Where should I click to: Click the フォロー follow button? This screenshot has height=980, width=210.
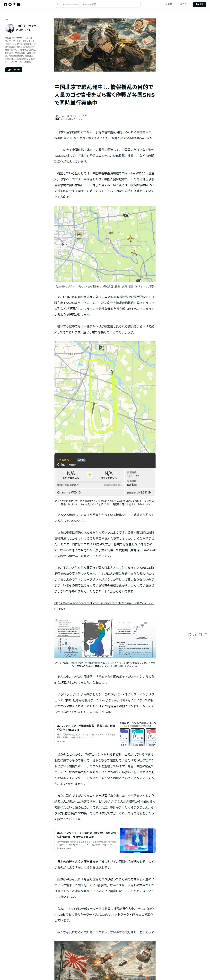tap(14, 70)
